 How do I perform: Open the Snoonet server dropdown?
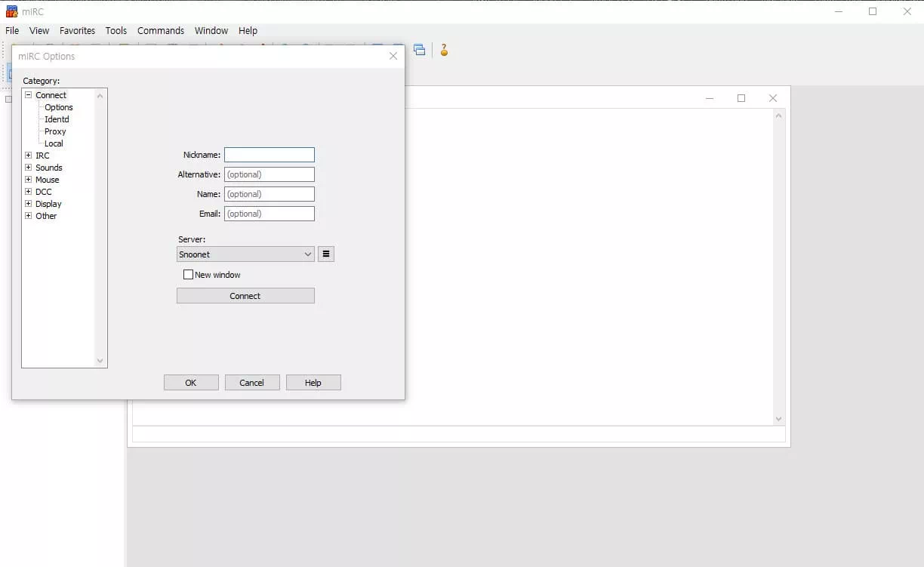click(x=245, y=254)
